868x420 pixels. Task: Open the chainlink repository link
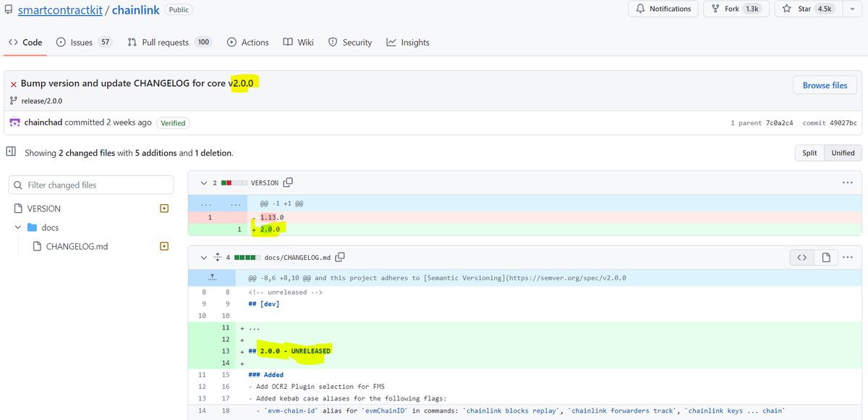coord(136,10)
